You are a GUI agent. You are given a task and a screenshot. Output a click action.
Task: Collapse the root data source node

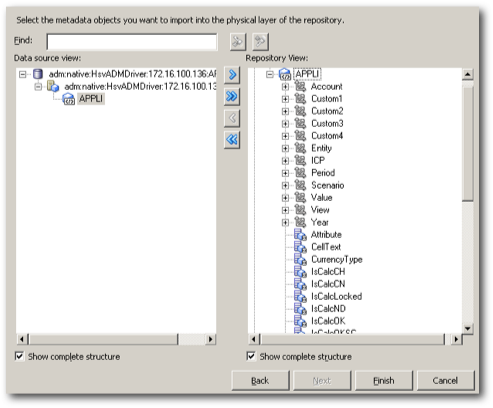pos(23,74)
